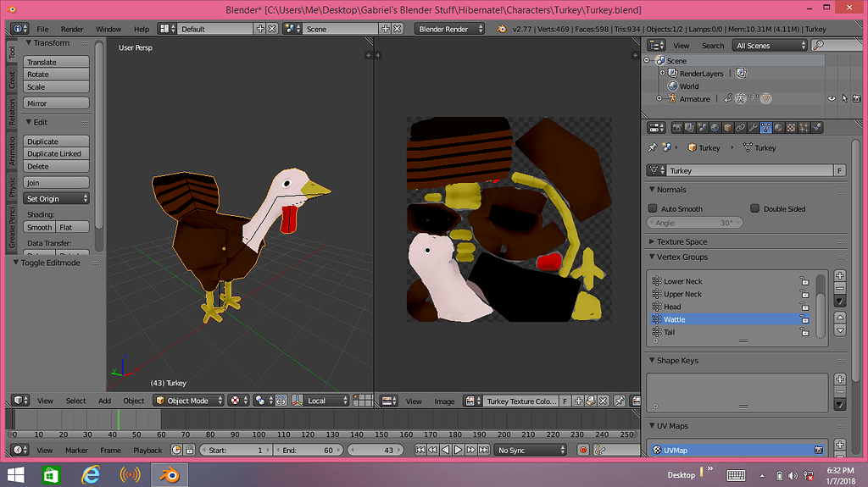The width and height of the screenshot is (868, 487).
Task: Open the Window menu
Action: click(108, 29)
